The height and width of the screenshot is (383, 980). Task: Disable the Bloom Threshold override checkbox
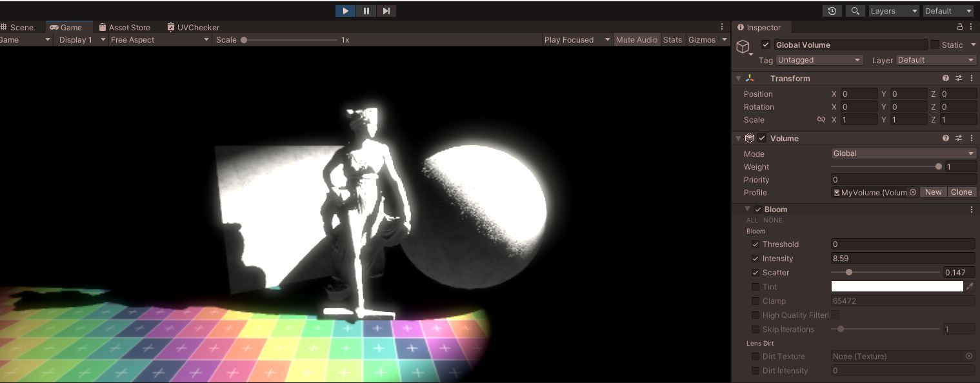coord(755,244)
